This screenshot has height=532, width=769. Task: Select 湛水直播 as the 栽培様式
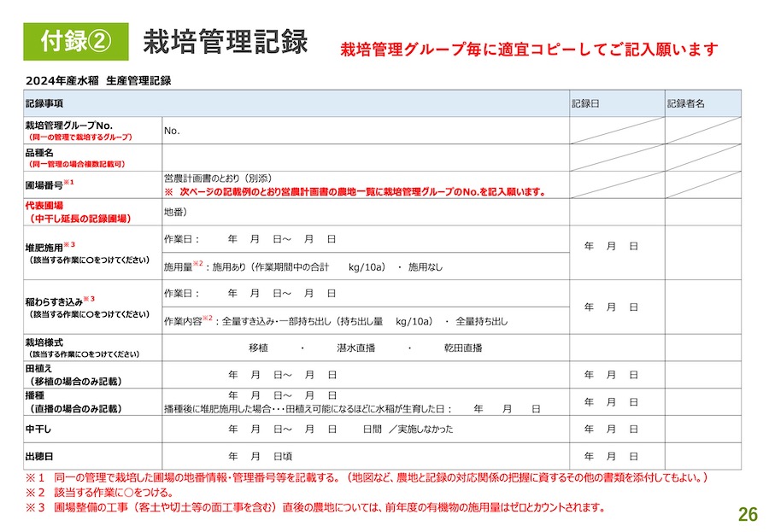(x=357, y=348)
